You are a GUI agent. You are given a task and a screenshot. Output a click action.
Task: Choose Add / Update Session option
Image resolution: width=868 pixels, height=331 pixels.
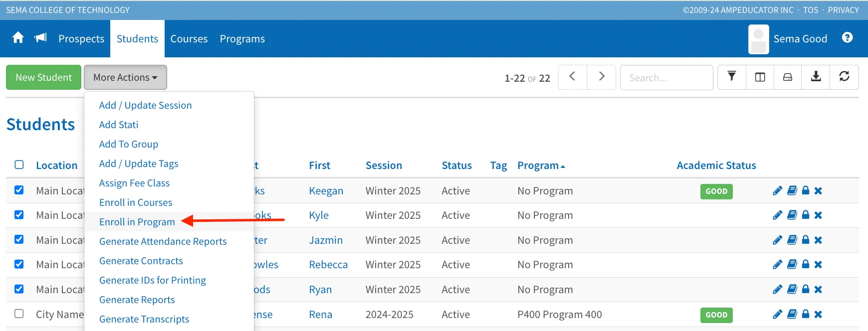pos(145,105)
